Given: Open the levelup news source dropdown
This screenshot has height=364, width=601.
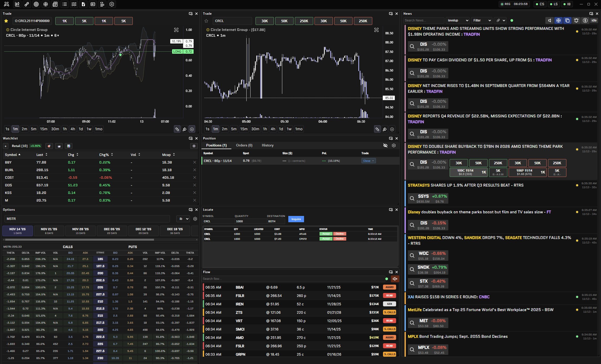Looking at the screenshot, I should click(x=458, y=20).
